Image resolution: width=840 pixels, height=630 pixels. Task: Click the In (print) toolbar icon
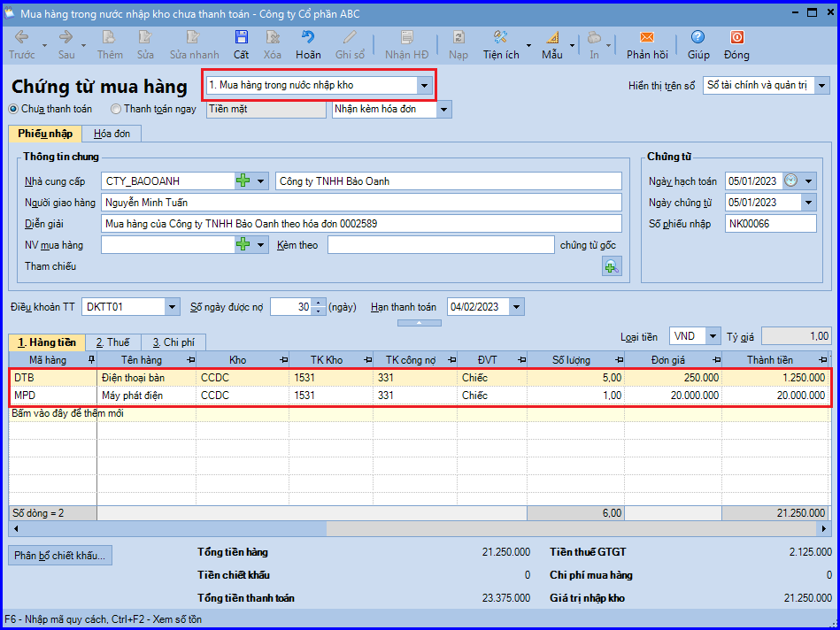(x=594, y=37)
